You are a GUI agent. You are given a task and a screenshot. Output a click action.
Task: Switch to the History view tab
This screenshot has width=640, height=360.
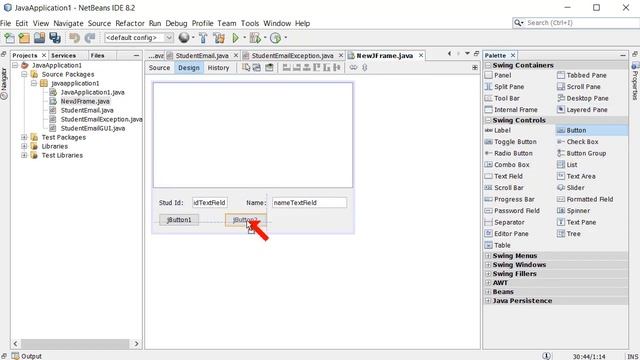click(x=218, y=68)
